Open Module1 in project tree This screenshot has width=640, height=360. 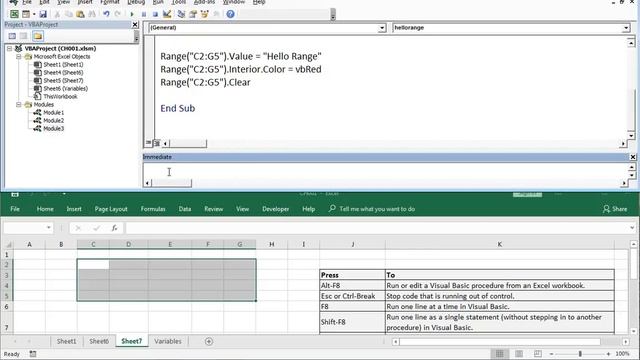tap(53, 113)
